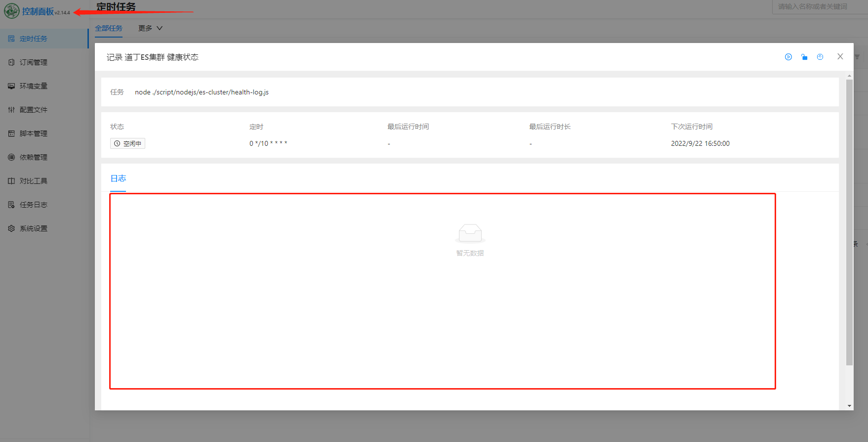Click the 最后运行时长 label

coord(550,127)
